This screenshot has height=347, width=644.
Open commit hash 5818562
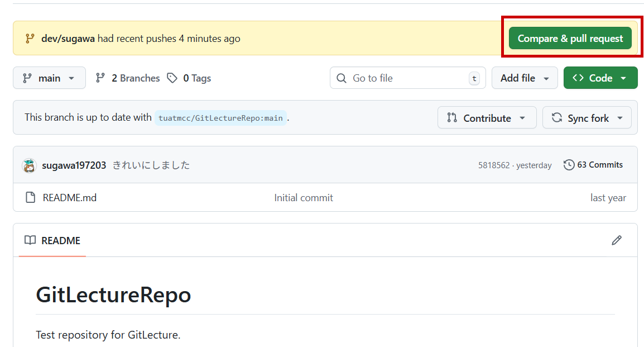coord(493,165)
